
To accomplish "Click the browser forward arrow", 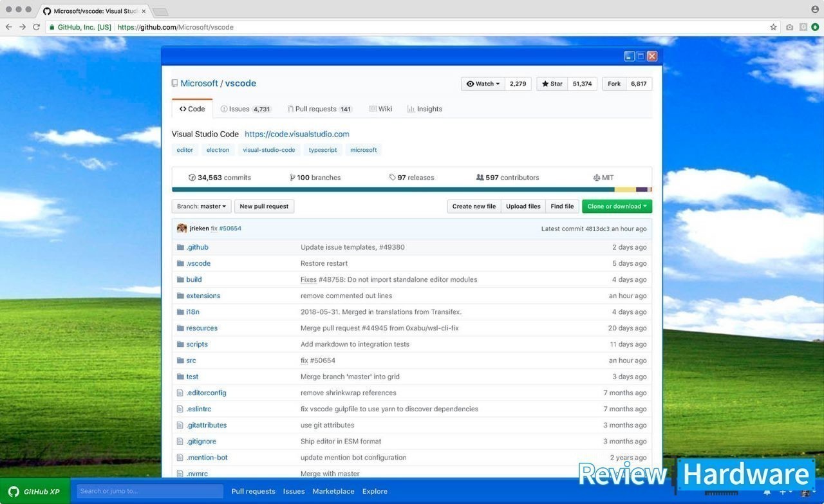I will coord(23,27).
